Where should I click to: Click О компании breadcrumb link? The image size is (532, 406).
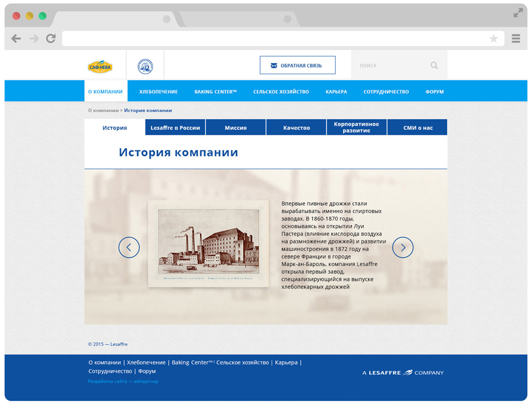tap(103, 110)
